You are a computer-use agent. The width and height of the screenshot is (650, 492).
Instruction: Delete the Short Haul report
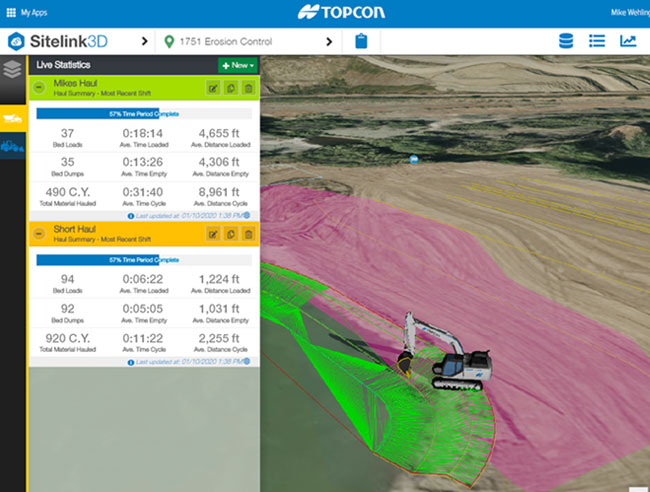point(248,234)
